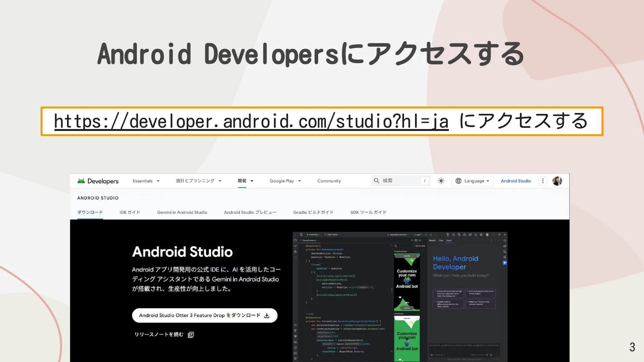
Task: Select Community in the navigation bar
Action: coord(329,181)
